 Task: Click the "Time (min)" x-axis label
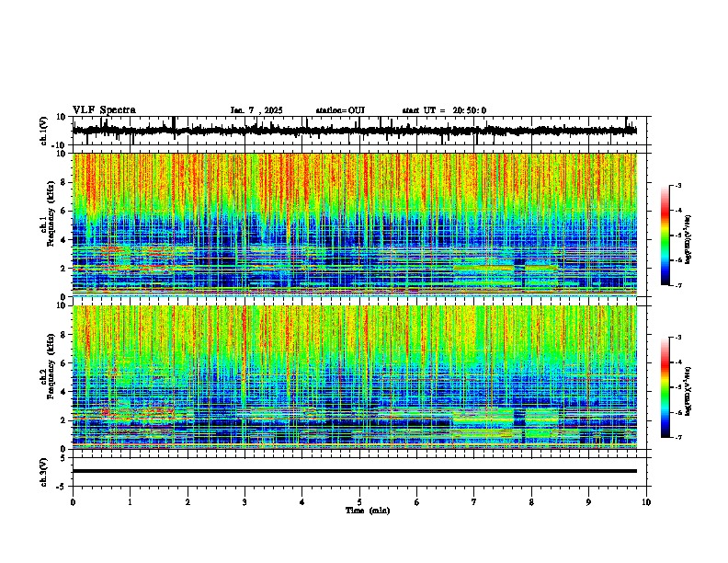(x=368, y=511)
